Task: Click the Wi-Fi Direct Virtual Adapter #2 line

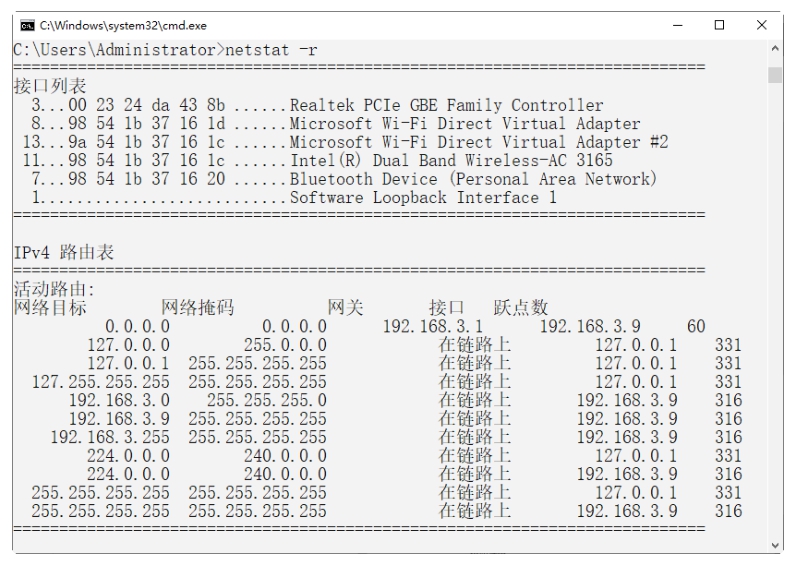Action: coord(478,142)
